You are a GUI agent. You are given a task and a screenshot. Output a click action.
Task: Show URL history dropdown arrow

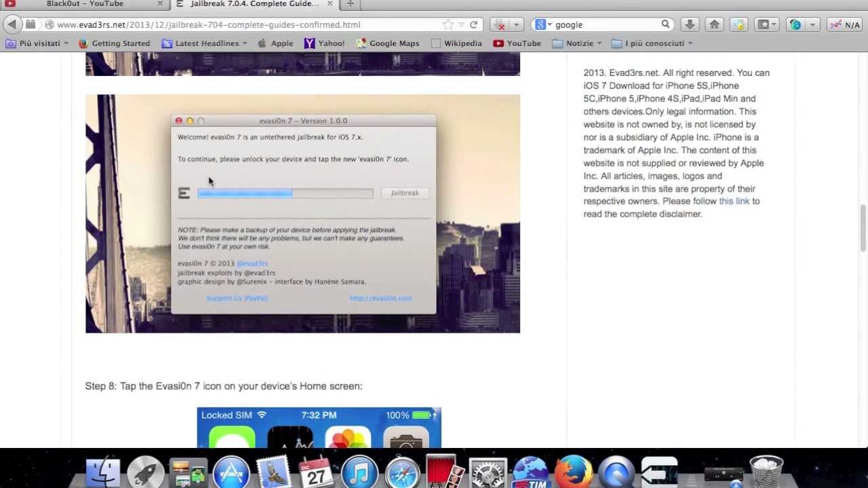click(x=461, y=24)
